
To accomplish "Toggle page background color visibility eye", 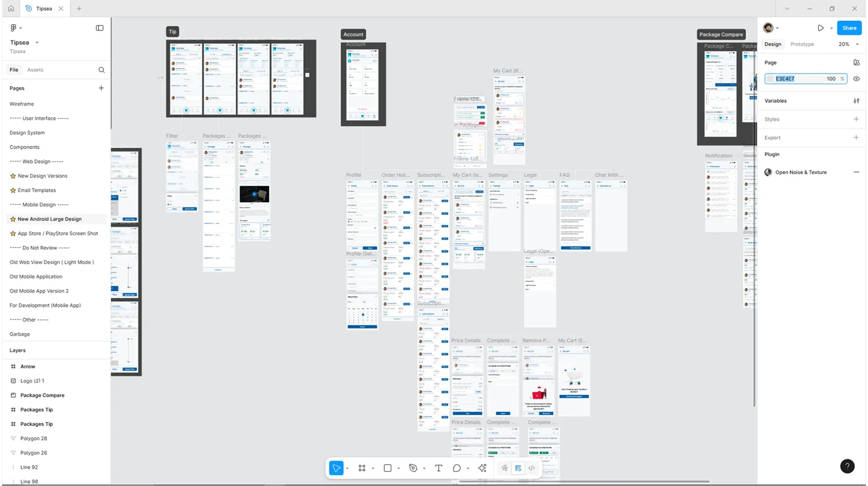I will (x=856, y=79).
